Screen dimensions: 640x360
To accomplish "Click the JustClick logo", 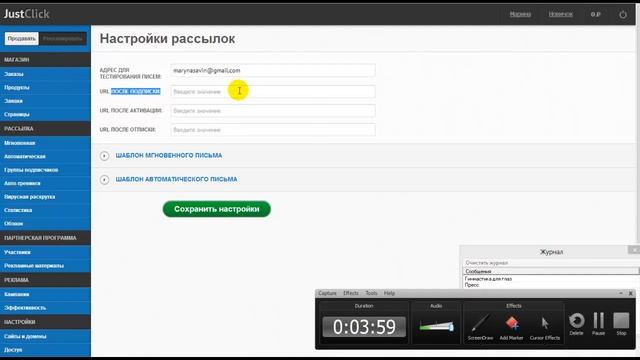I will pyautogui.click(x=27, y=14).
